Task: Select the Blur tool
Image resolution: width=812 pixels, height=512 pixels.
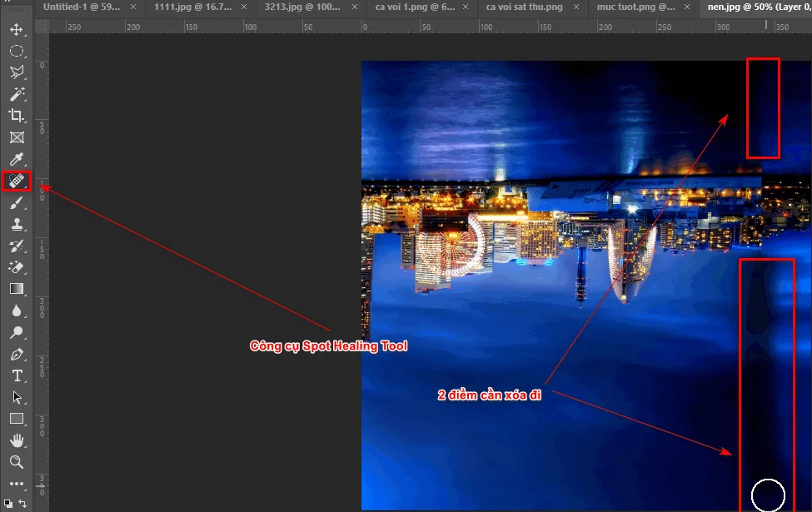Action: [x=17, y=310]
